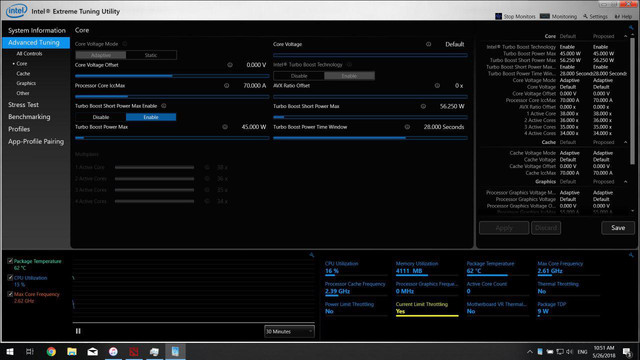Open the 30 Minutes time range dropdown

coord(289,331)
